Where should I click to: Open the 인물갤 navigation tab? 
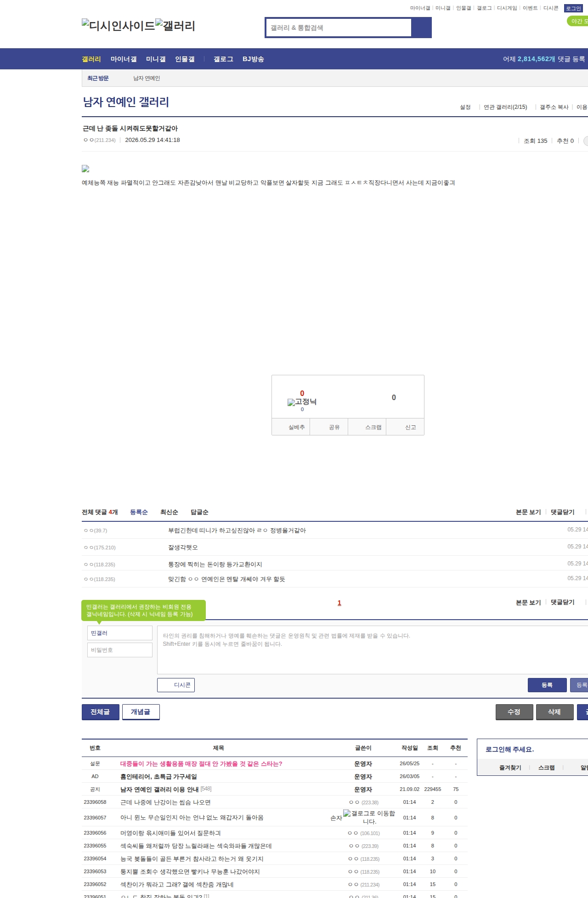[x=185, y=59]
